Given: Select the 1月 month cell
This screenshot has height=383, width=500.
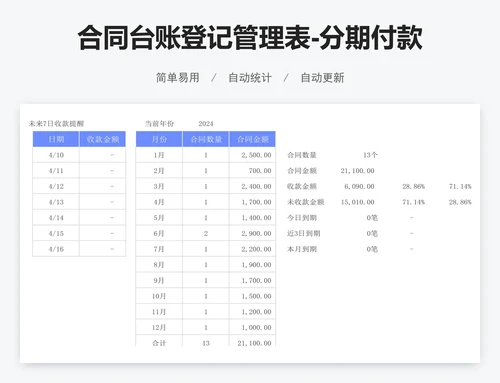Looking at the screenshot, I should tap(159, 155).
